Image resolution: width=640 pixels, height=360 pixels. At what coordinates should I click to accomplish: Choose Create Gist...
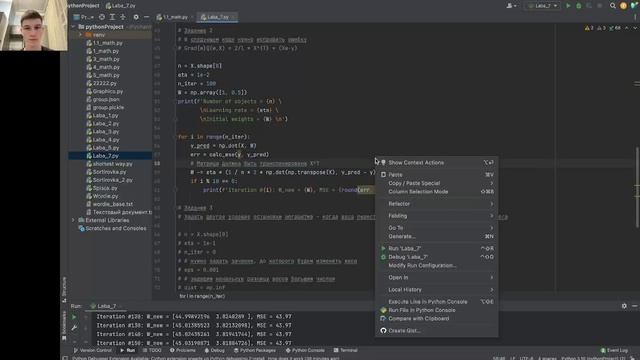coord(436,331)
